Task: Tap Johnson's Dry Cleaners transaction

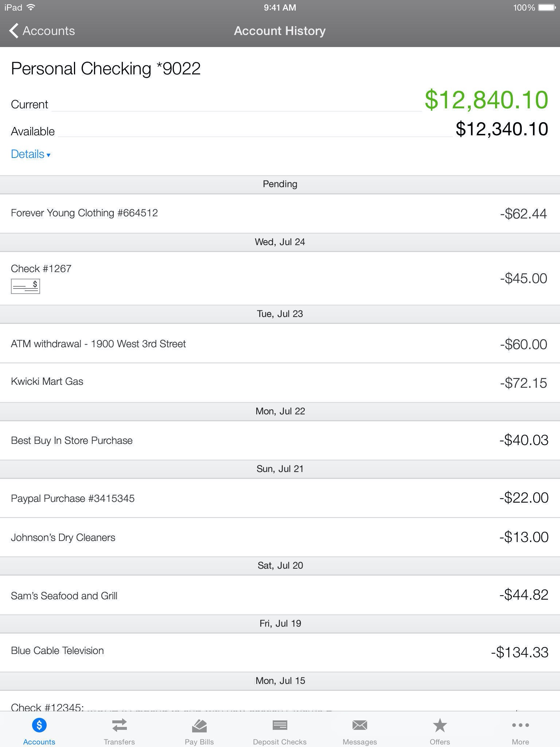Action: click(x=280, y=537)
